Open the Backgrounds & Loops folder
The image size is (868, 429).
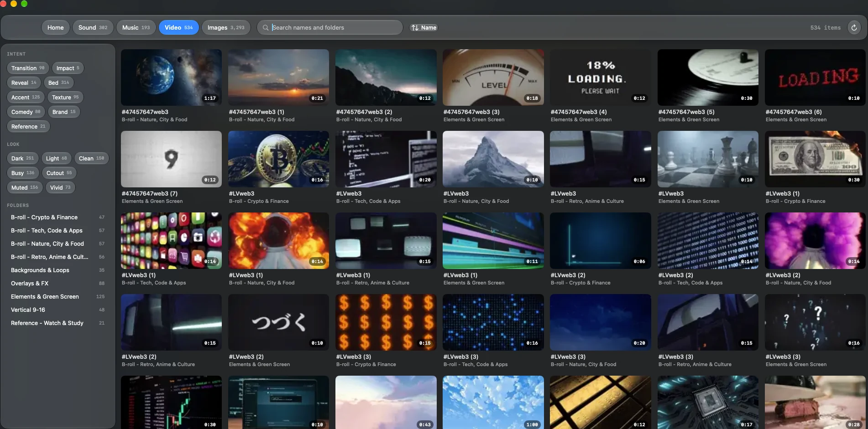pos(58,270)
